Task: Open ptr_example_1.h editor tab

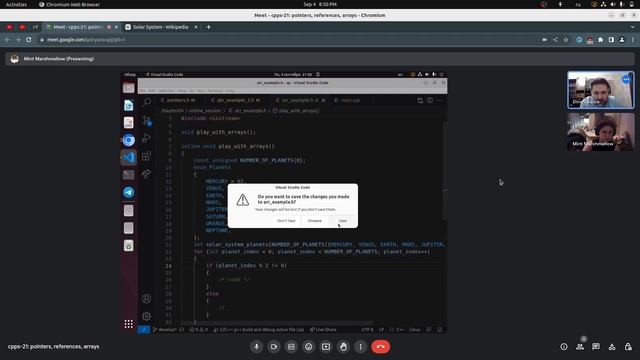Action: (236, 100)
